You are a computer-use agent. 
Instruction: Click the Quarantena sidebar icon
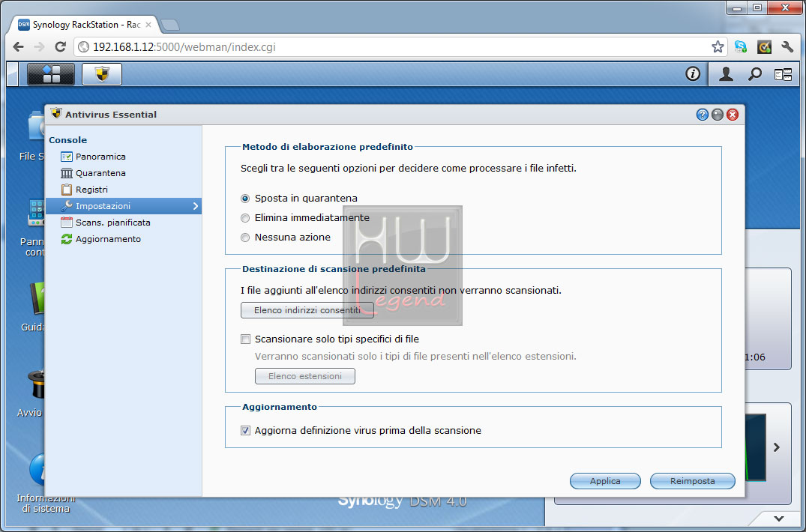[66, 173]
